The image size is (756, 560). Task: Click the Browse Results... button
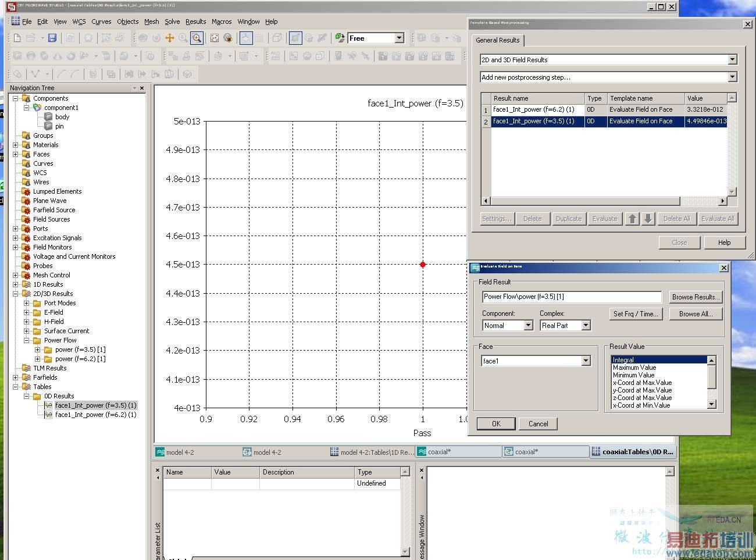point(696,297)
